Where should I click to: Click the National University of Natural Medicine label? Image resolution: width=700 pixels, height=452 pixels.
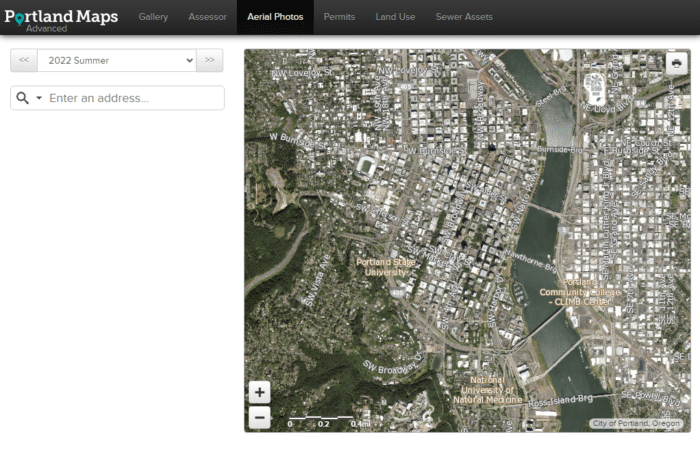487,390
